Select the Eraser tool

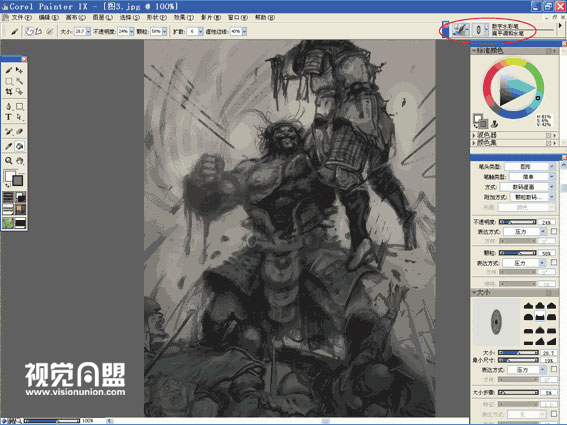(x=20, y=132)
